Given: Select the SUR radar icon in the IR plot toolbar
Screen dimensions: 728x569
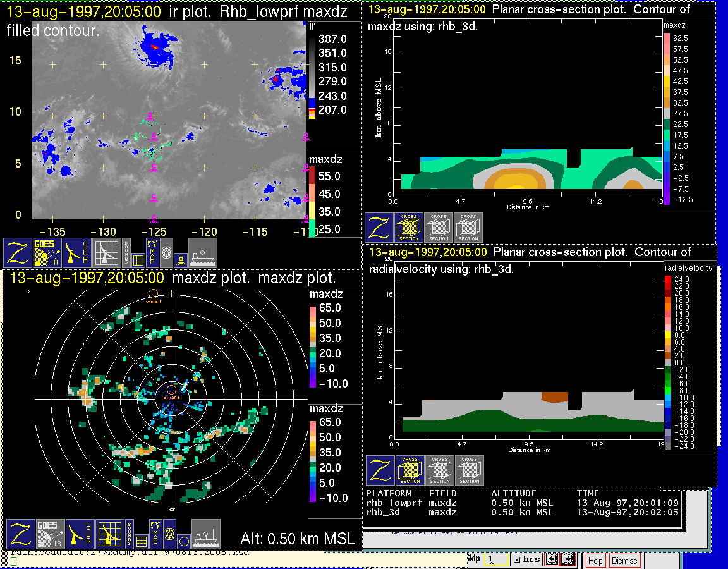Looking at the screenshot, I should point(76,252).
